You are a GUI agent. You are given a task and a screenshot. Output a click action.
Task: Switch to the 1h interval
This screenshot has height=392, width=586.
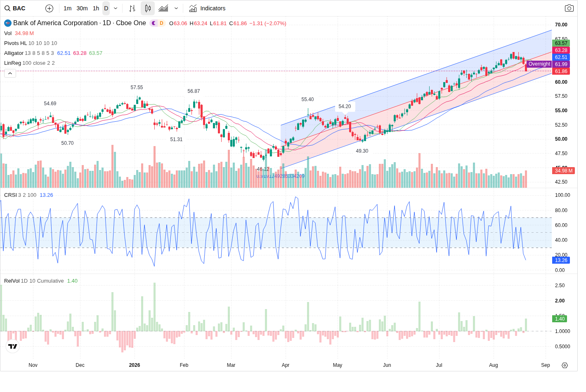tap(96, 8)
